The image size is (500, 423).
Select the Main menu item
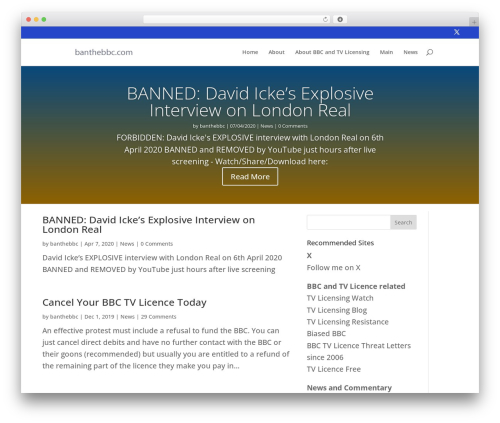(386, 52)
